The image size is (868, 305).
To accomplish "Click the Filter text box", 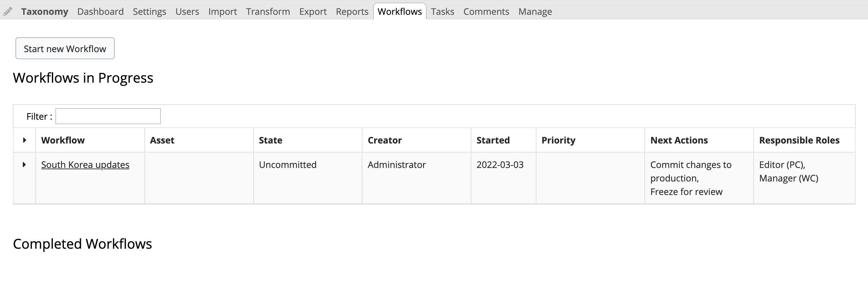I will pyautogui.click(x=108, y=116).
